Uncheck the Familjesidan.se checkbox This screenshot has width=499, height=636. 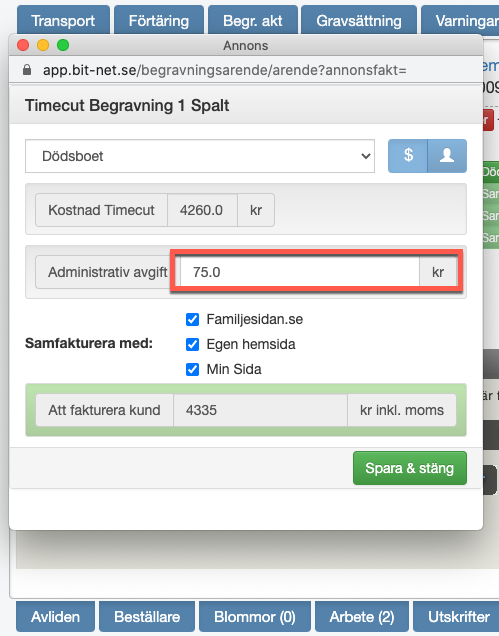pyautogui.click(x=192, y=320)
